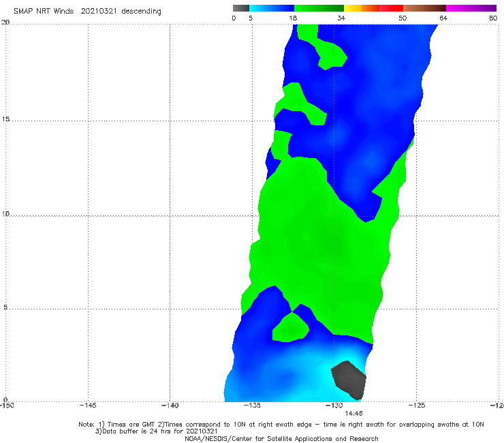
Task: Click the '10' latitude axis label
Action: (5, 213)
